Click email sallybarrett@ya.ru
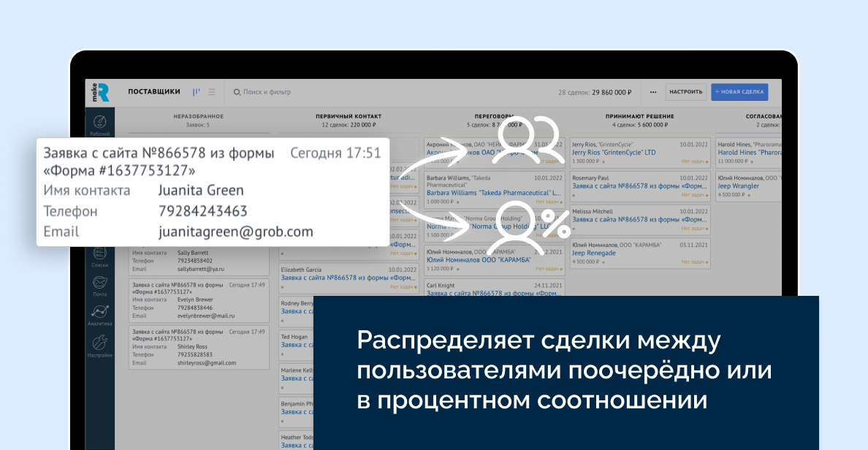The height and width of the screenshot is (450, 868). 200,269
